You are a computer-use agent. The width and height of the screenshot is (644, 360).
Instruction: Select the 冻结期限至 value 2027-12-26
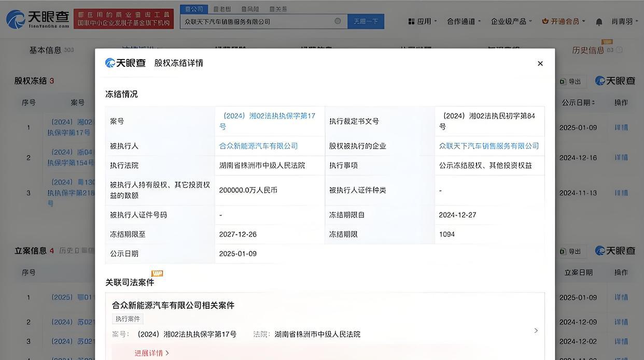click(x=238, y=234)
